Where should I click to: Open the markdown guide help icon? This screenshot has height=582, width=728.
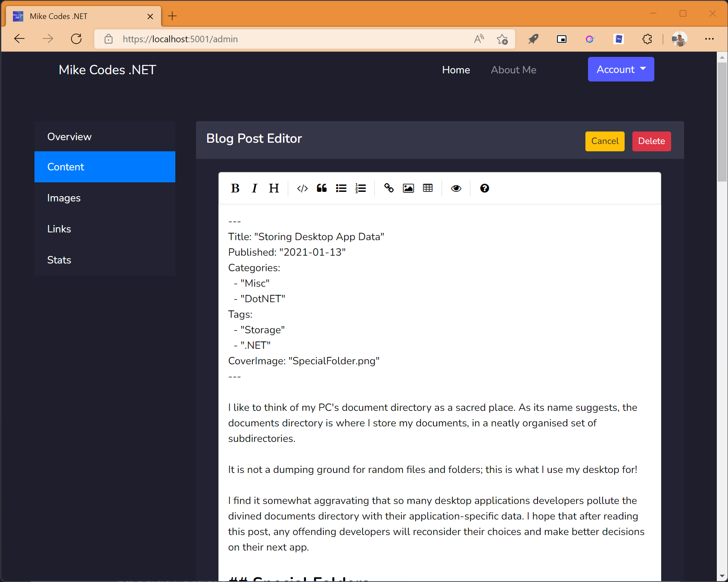click(485, 188)
